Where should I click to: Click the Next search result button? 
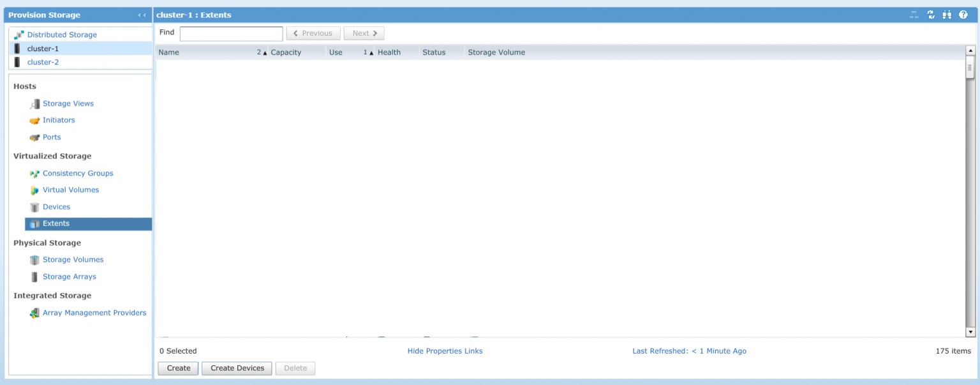(364, 33)
